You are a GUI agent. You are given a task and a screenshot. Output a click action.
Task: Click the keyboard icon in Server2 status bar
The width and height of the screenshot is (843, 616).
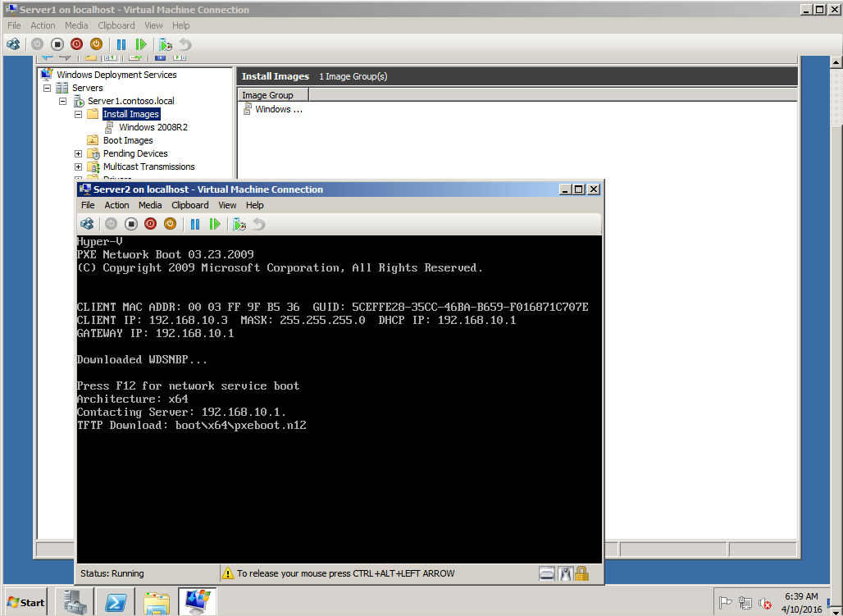547,573
